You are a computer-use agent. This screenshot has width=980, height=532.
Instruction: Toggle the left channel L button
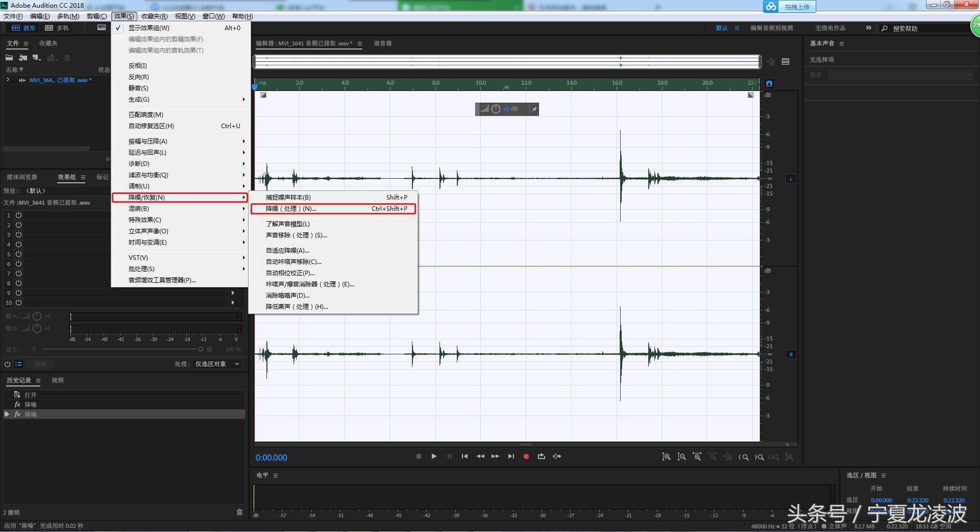[x=791, y=179]
